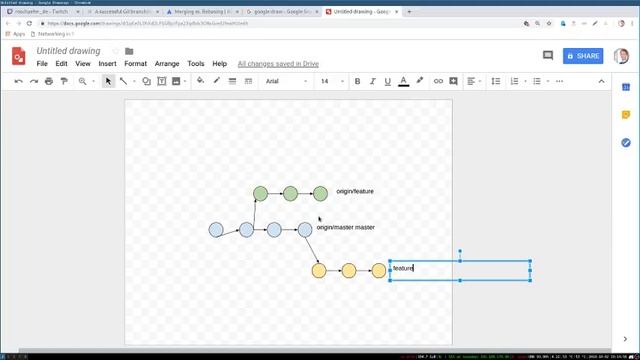Expand the bulleted list dropdown arrow

pos(548,81)
